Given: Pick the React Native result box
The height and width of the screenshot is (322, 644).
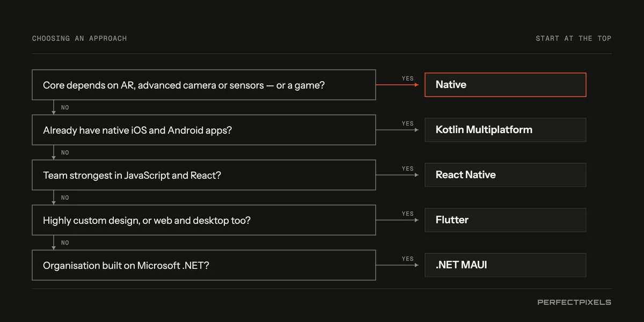Looking at the screenshot, I should point(506,175).
